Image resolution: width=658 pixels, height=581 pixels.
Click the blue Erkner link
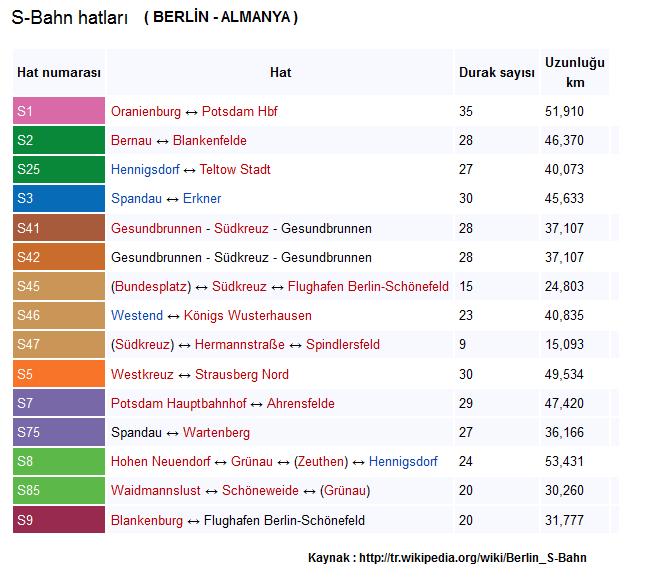[202, 198]
